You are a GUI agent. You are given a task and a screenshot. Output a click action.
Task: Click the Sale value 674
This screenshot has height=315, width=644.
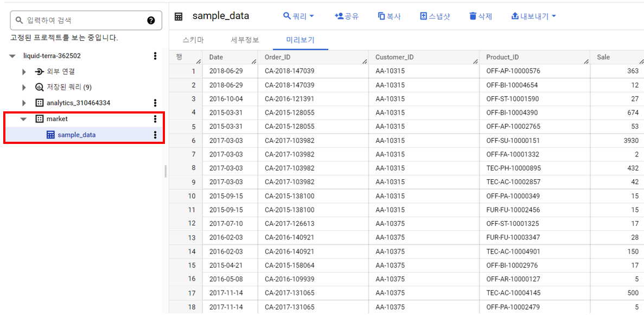(633, 112)
